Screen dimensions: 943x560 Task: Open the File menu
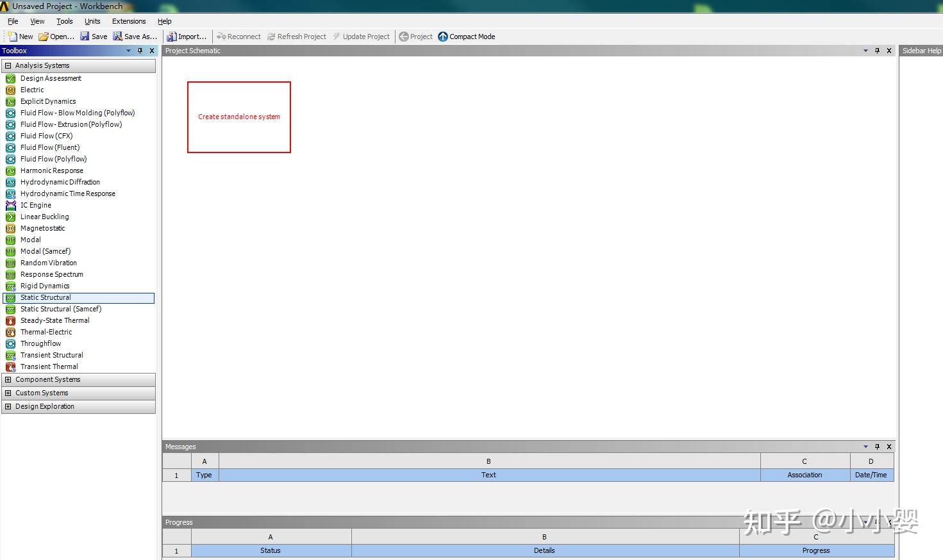click(x=13, y=21)
